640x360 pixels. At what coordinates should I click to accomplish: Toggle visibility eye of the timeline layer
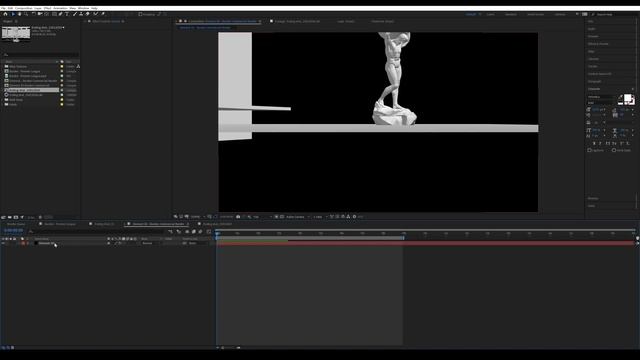click(3, 243)
